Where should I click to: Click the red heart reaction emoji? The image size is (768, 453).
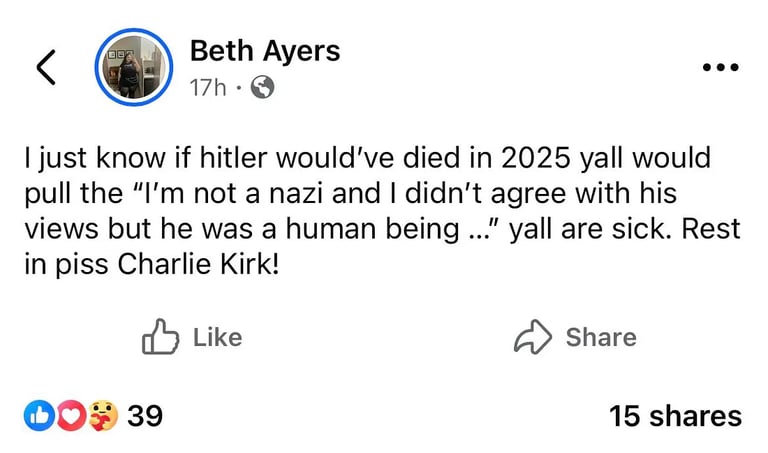pyautogui.click(x=70, y=415)
